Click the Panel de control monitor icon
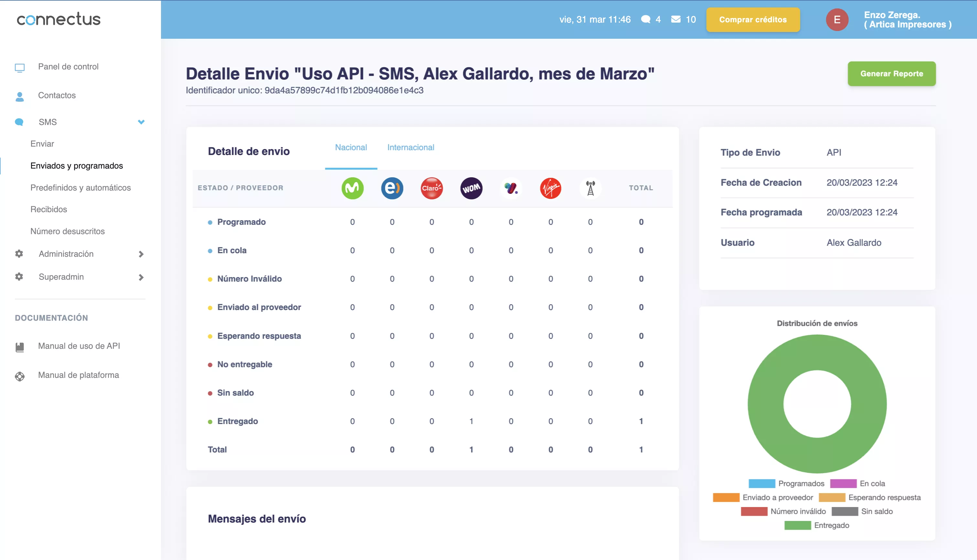Image resolution: width=977 pixels, height=560 pixels. (x=19, y=66)
